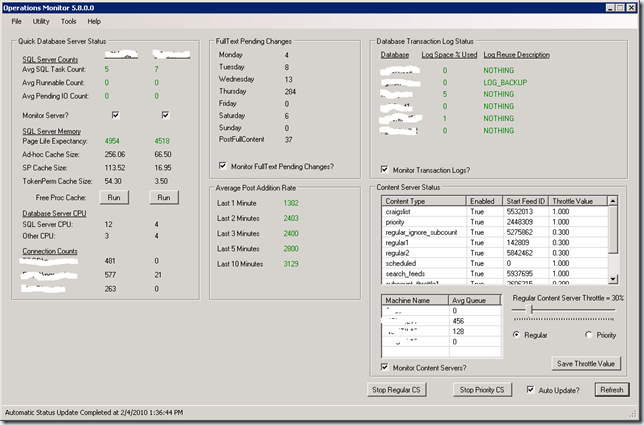Select the regular_ignore_subcount row
Screen dimensions: 644x425
pos(494,232)
